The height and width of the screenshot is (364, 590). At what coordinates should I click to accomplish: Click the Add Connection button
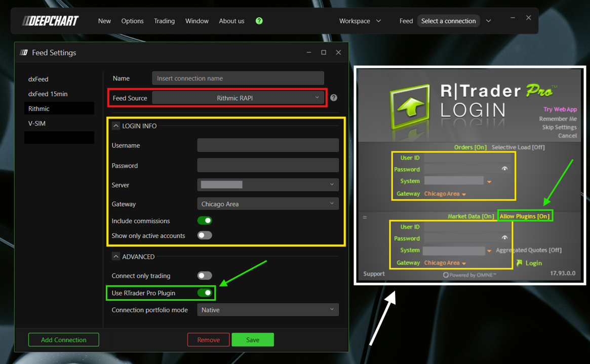tap(64, 340)
